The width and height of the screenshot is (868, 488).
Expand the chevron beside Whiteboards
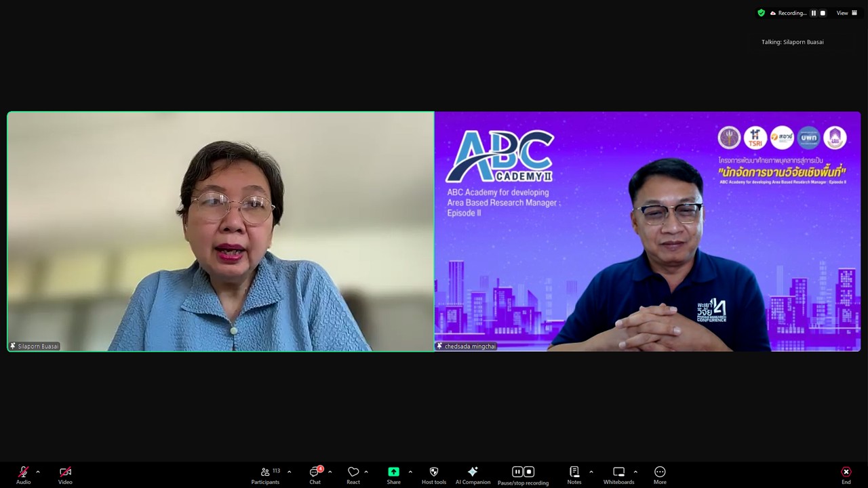tap(635, 472)
